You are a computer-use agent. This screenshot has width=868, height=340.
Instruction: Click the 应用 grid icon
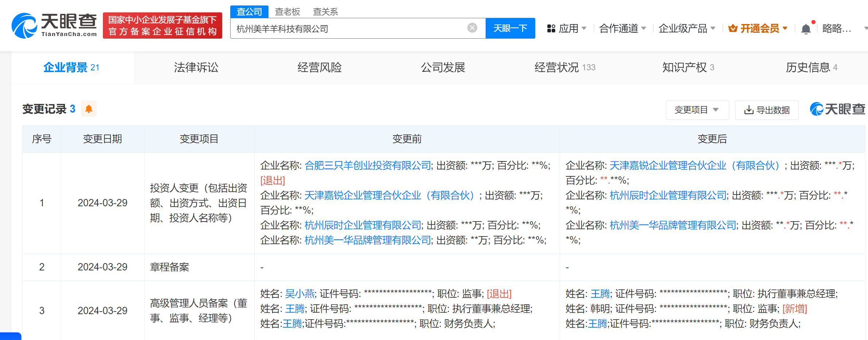click(x=551, y=28)
